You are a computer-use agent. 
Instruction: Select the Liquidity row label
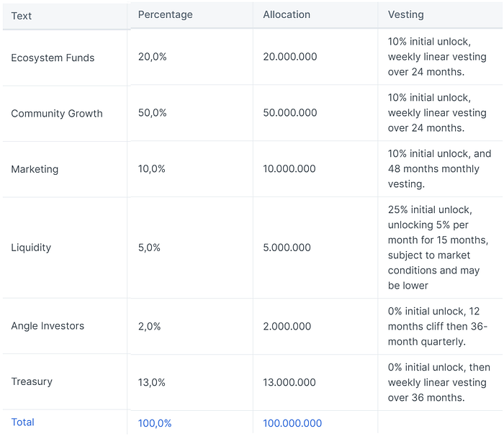point(31,248)
